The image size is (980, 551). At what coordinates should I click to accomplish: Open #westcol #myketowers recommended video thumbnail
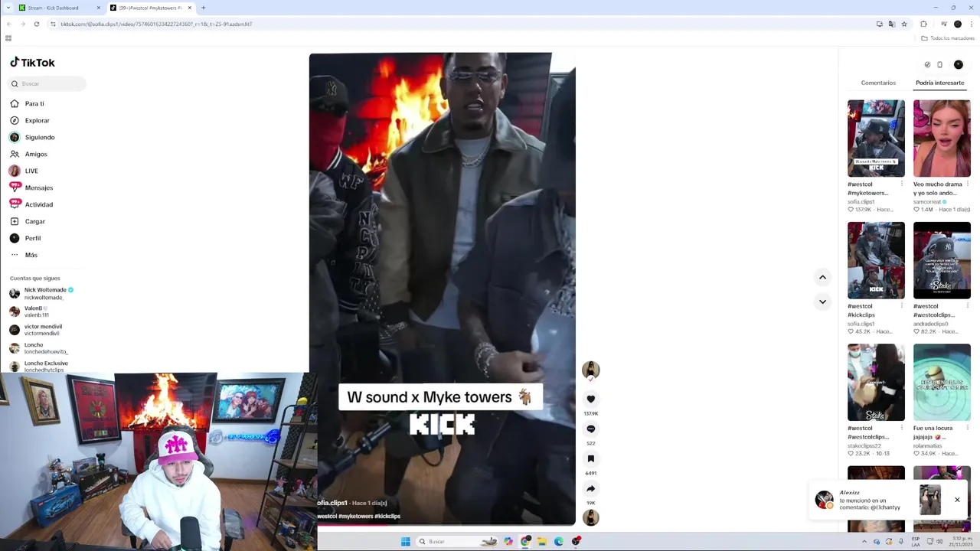point(876,139)
